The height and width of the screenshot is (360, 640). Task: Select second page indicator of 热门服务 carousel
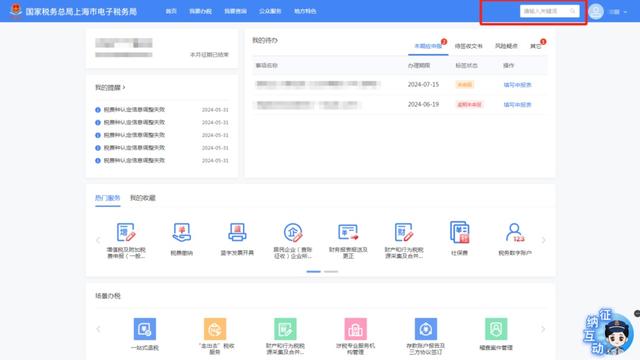click(x=331, y=271)
